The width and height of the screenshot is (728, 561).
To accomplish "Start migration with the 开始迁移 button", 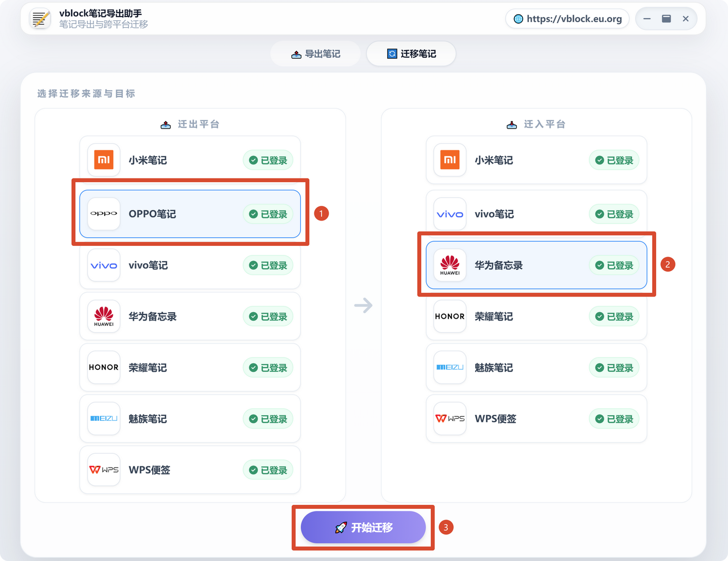I will [x=363, y=527].
